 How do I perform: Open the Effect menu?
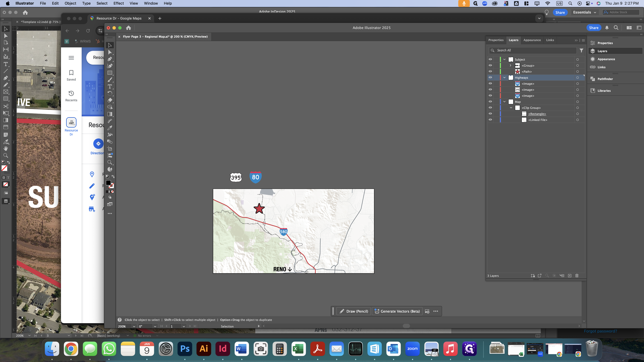click(x=118, y=3)
